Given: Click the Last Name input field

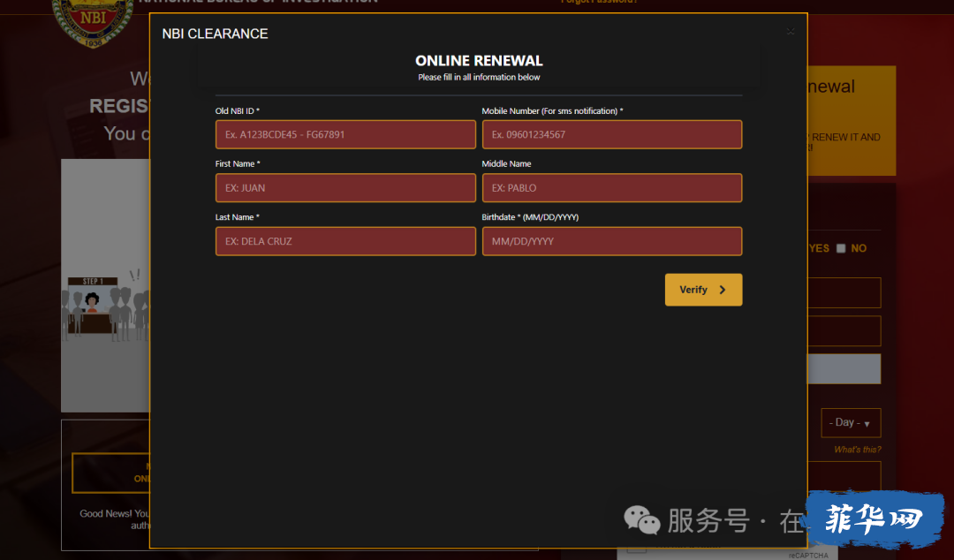Looking at the screenshot, I should (x=345, y=241).
